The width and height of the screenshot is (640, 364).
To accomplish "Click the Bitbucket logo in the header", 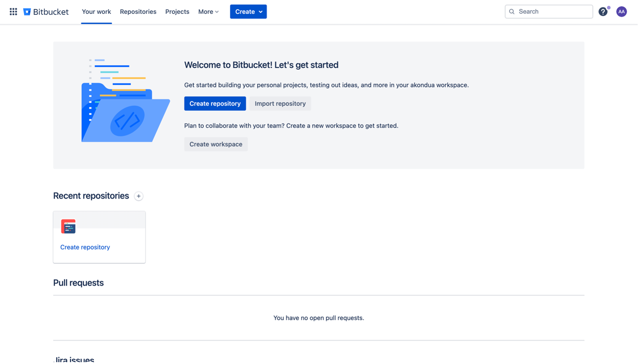I will 46,12.
